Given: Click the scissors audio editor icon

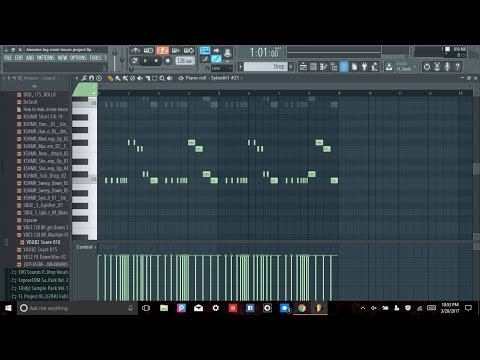Looking at the screenshot, I should (437, 67).
